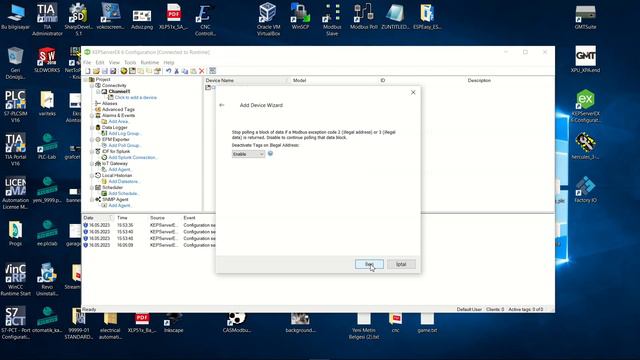Screen dimensions: 640x360
Task: Close the Add Device Wizard dialog
Action: (x=413, y=93)
